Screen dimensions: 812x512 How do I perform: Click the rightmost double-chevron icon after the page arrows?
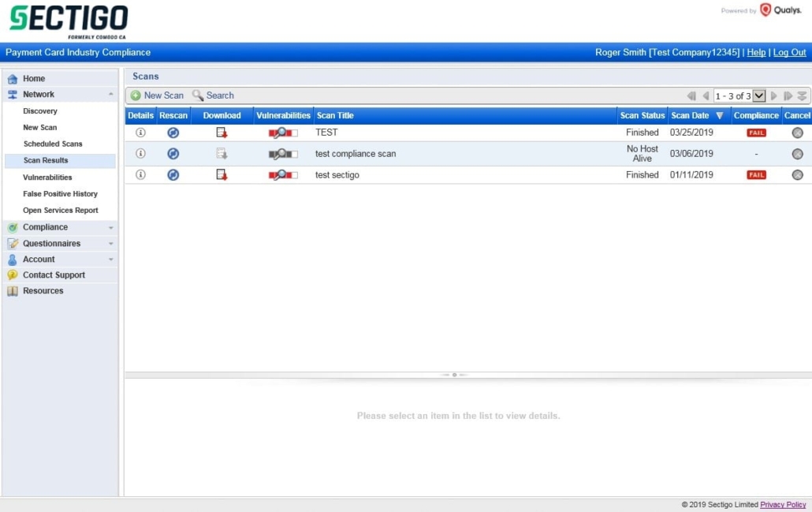click(x=803, y=96)
